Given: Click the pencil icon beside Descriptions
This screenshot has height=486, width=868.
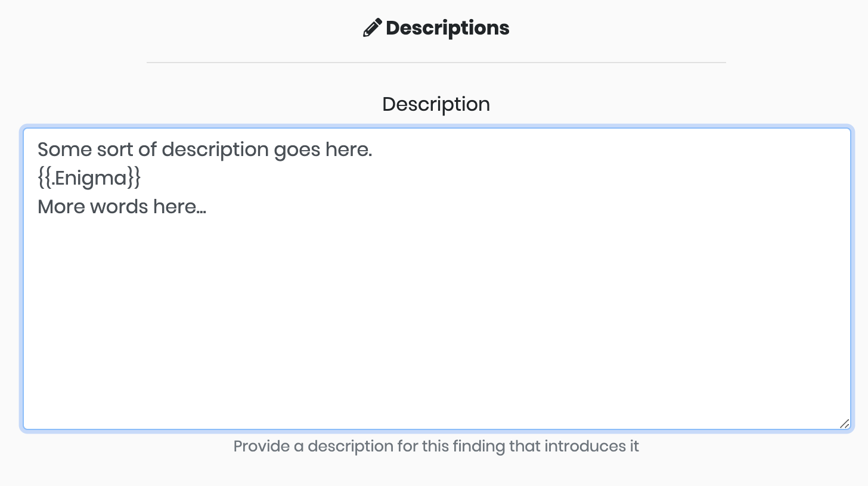Looking at the screenshot, I should [x=372, y=28].
